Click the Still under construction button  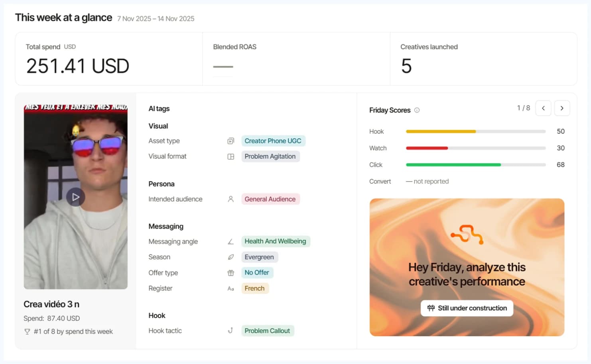[x=467, y=308]
